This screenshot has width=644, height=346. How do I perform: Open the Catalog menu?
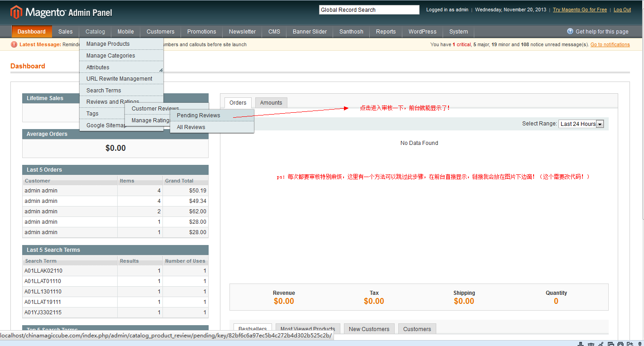[95, 32]
